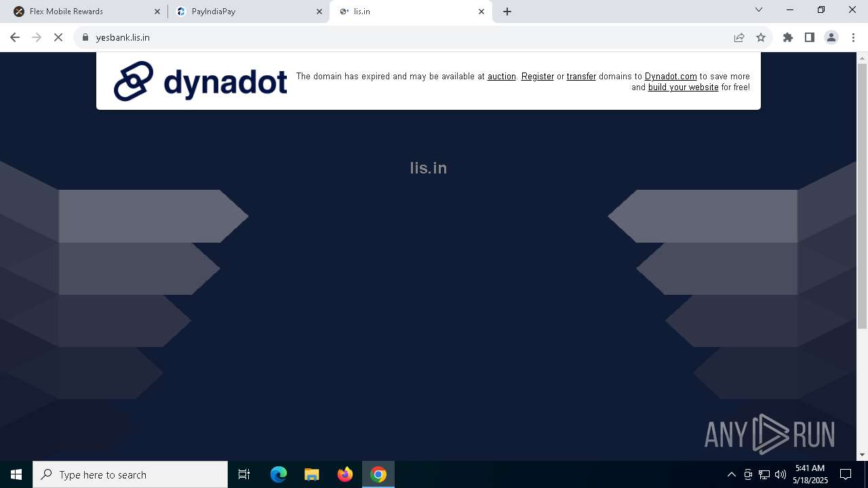Open a new tab
Image resolution: width=868 pixels, height=488 pixels.
coord(507,12)
